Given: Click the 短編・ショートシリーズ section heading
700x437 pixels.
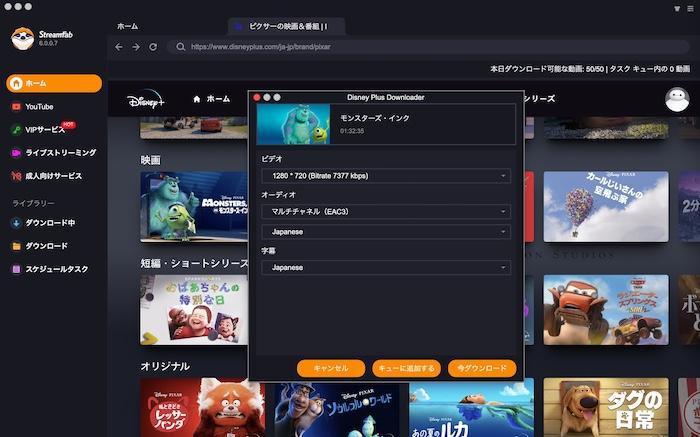Looking at the screenshot, I should tap(194, 263).
